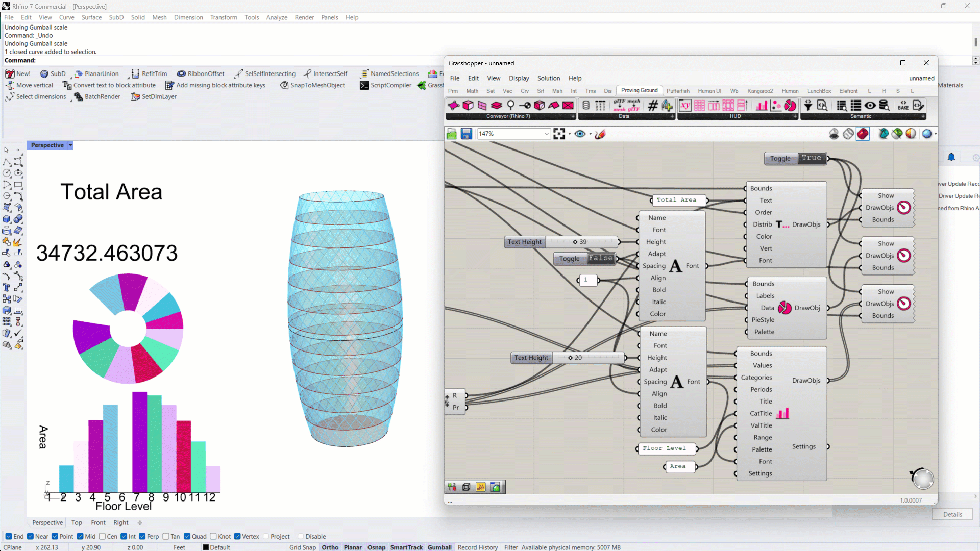
Task: Click the hash symbol Data component icon
Action: click(652, 106)
